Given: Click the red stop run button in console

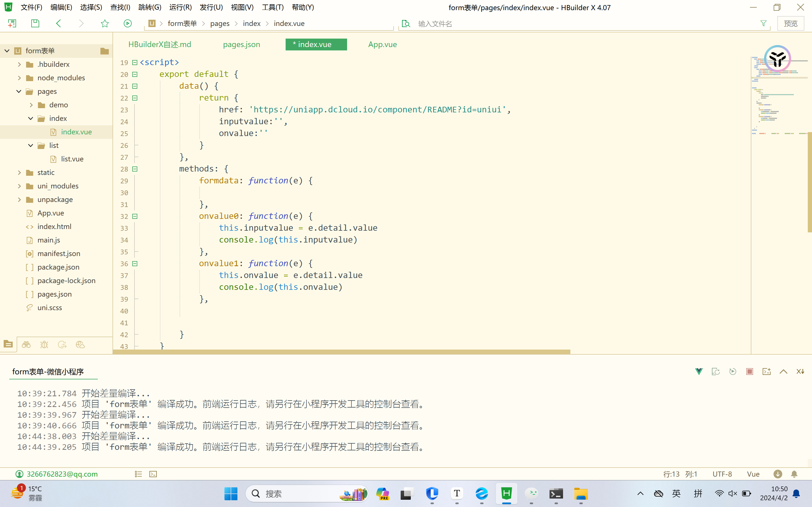Looking at the screenshot, I should coord(750,372).
